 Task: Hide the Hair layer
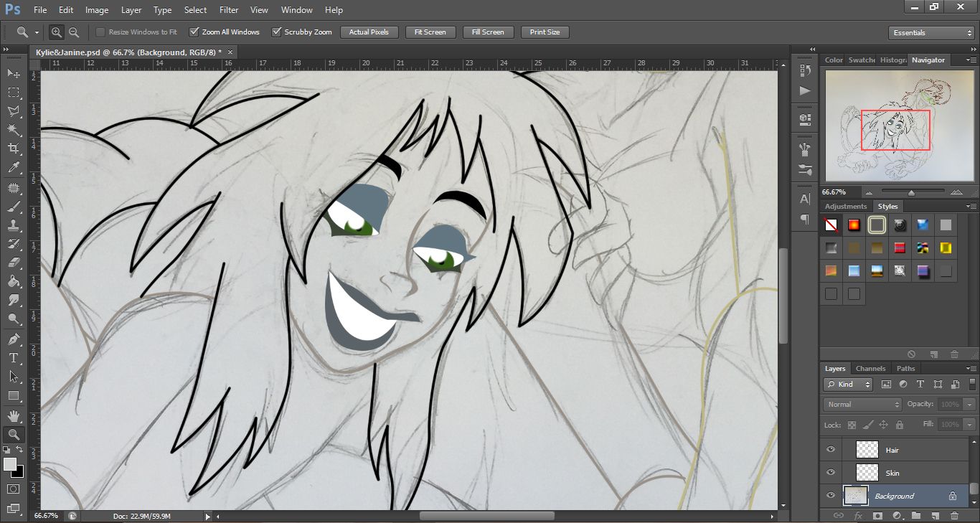click(831, 450)
